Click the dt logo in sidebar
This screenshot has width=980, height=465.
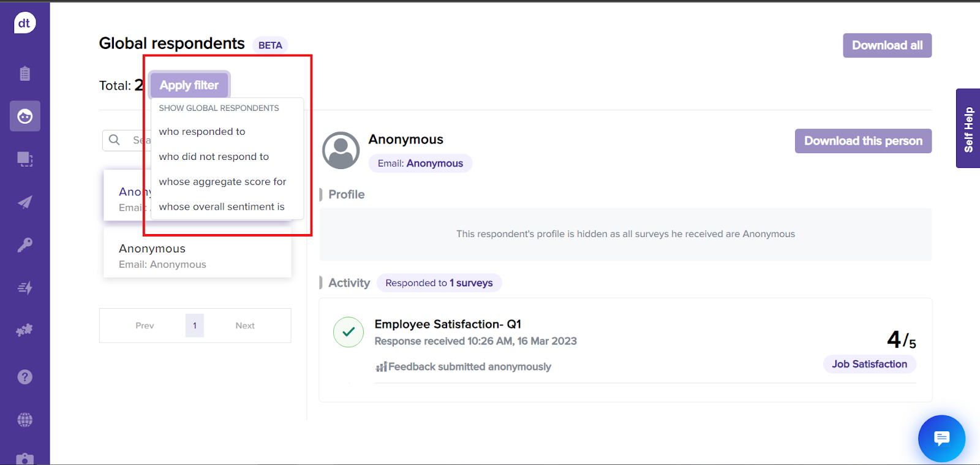coord(24,23)
